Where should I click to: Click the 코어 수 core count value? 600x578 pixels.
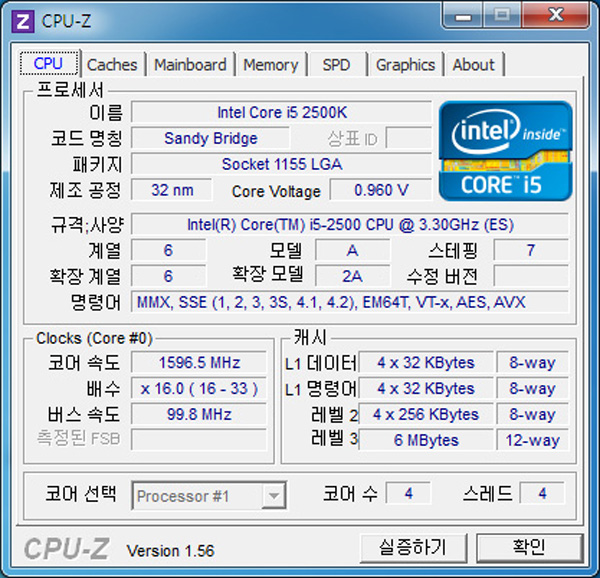(408, 493)
